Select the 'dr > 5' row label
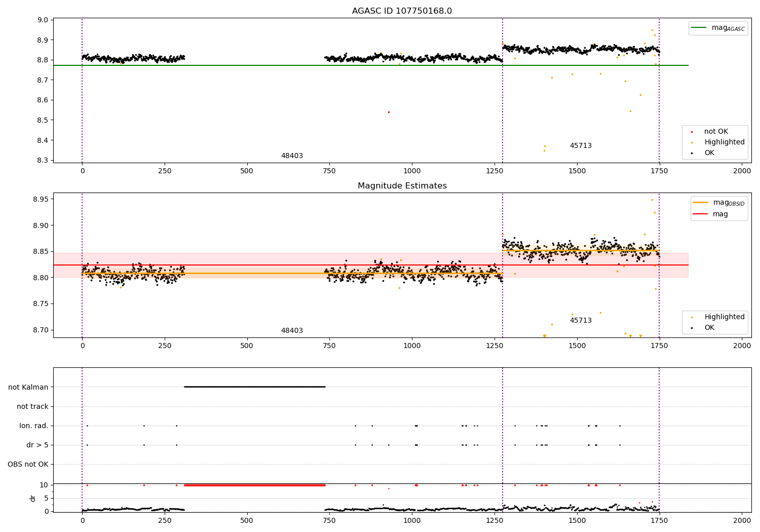 [x=37, y=445]
